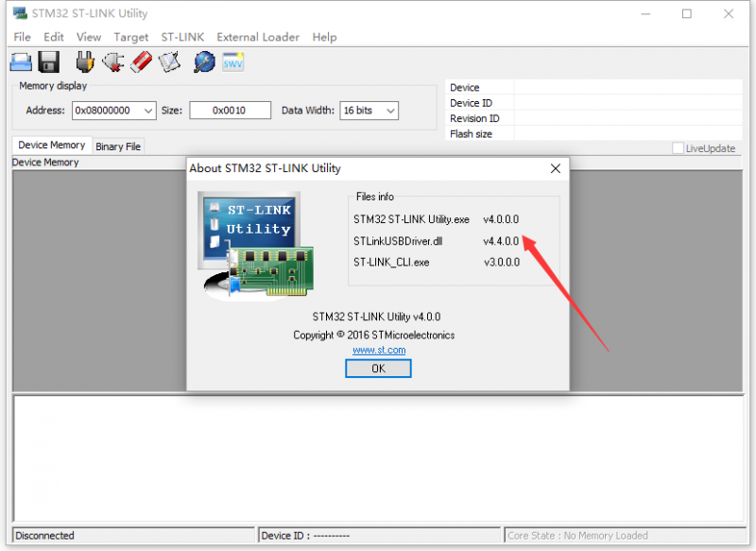Click the Disconnect from target icon
The height and width of the screenshot is (551, 756).
[x=113, y=61]
